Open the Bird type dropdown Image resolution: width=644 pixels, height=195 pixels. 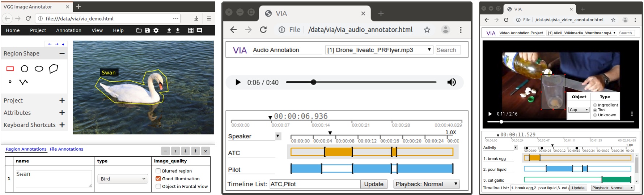click(123, 179)
